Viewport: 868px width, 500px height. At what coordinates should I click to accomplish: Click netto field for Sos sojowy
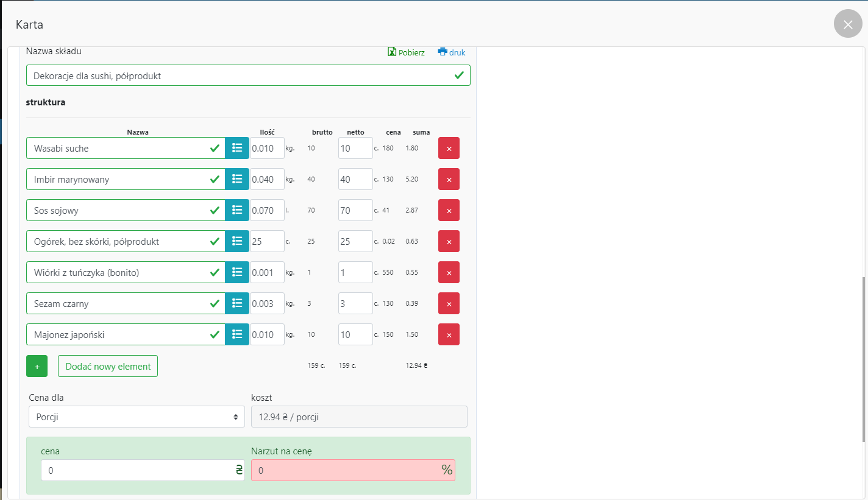pyautogui.click(x=355, y=210)
